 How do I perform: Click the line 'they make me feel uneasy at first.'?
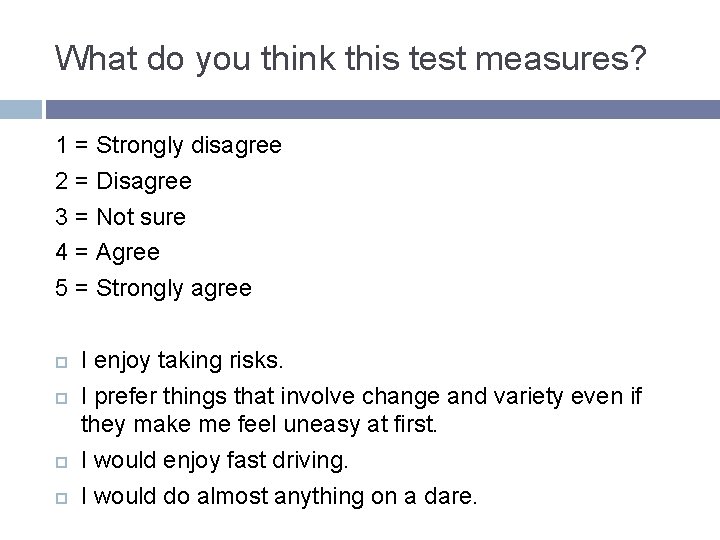(259, 424)
